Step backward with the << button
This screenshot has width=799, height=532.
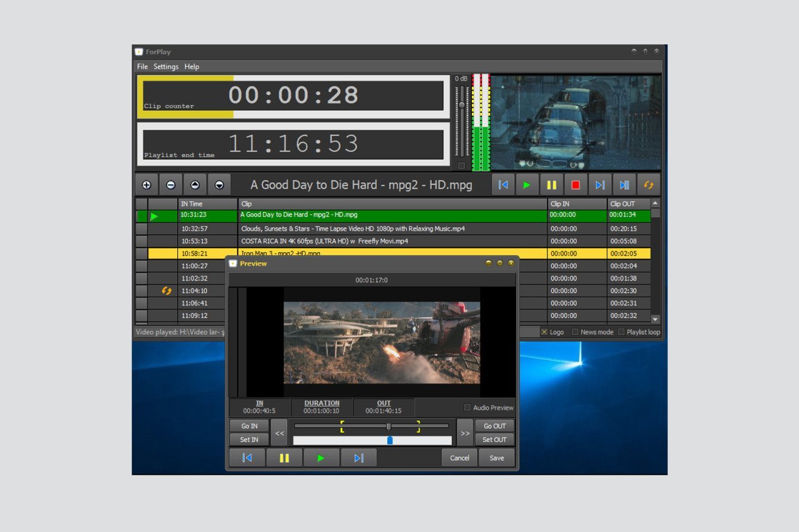point(280,433)
